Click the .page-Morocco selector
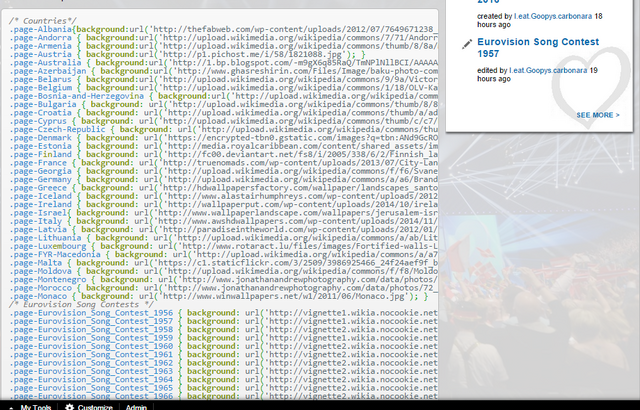640x410 pixels. (x=40, y=288)
